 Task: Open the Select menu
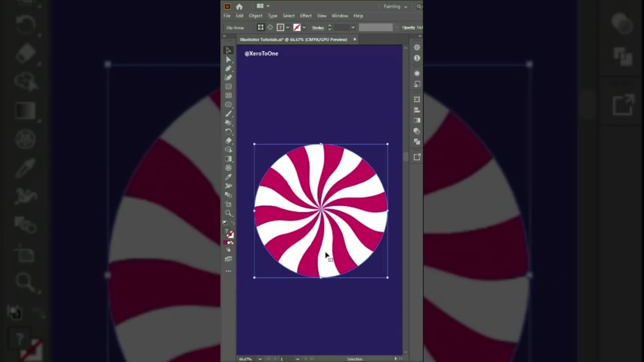(289, 16)
